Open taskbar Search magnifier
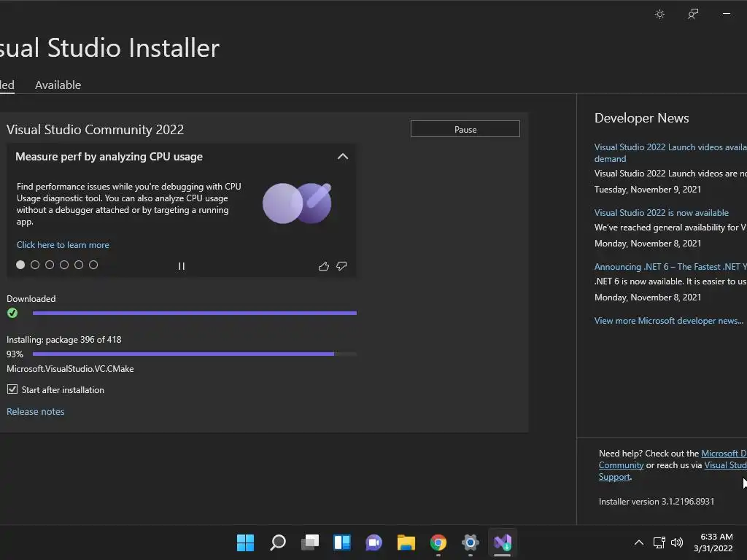 click(x=278, y=542)
